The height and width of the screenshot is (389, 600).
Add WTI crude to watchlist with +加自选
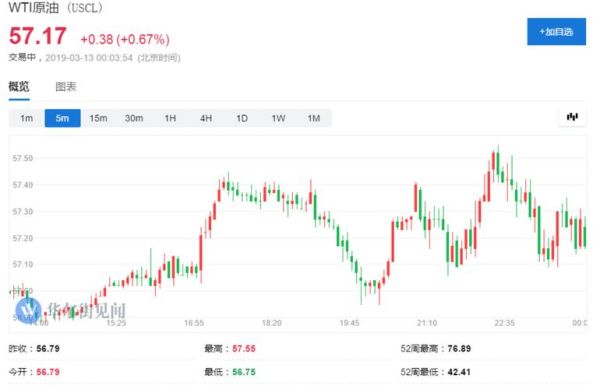point(556,32)
